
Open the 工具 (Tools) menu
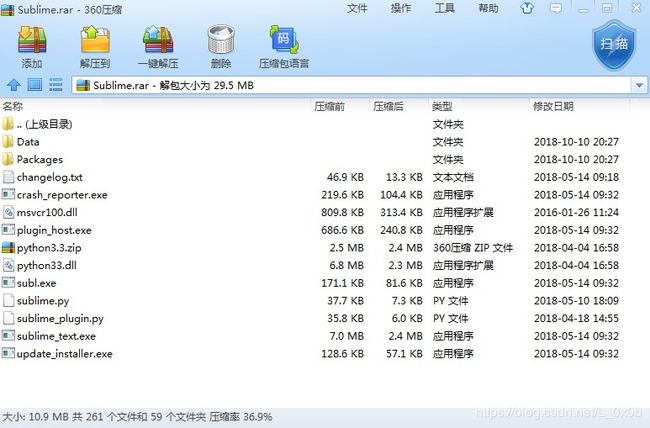[444, 8]
